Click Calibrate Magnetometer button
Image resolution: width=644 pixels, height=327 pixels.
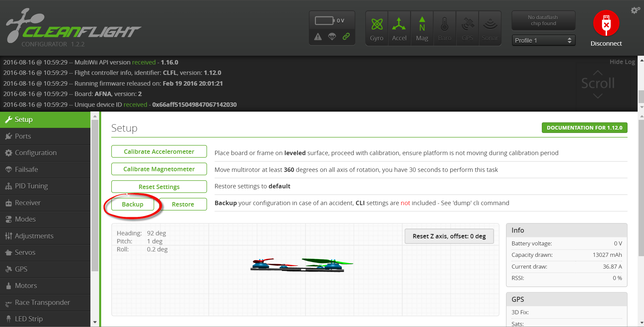tap(159, 169)
